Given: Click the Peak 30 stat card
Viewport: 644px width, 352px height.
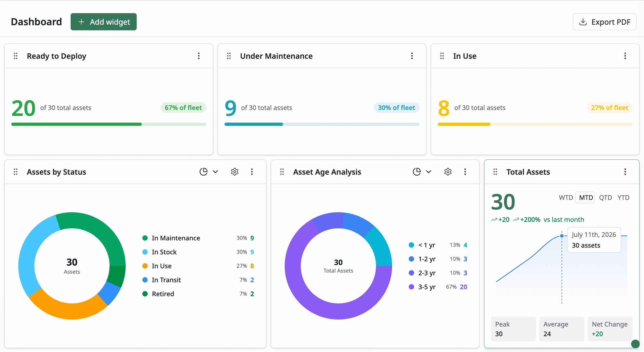Looking at the screenshot, I should click(513, 329).
